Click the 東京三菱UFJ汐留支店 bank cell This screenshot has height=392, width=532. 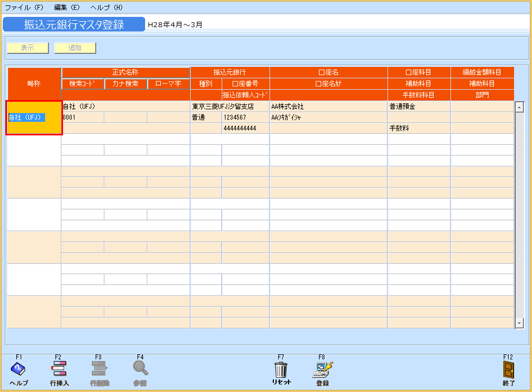pos(229,107)
